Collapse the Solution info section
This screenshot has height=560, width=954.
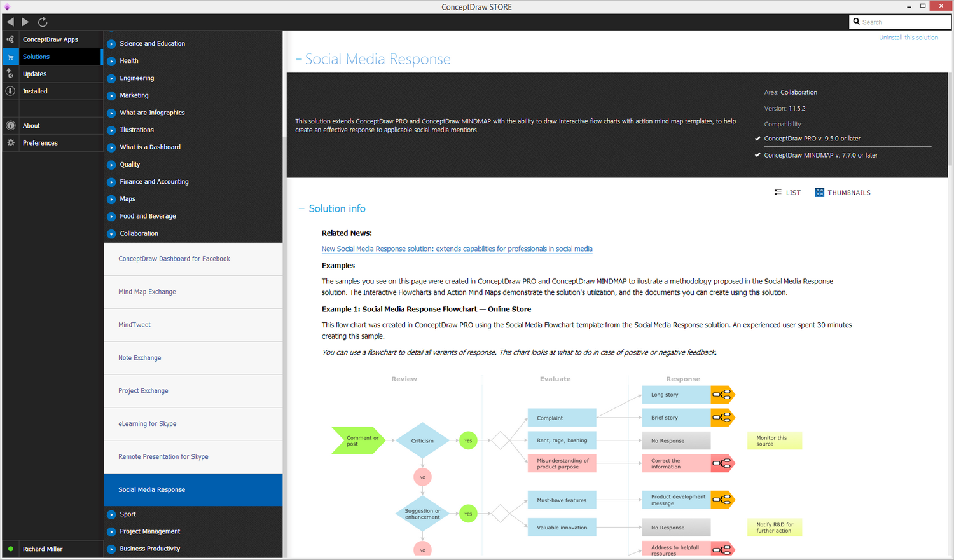[x=301, y=208]
